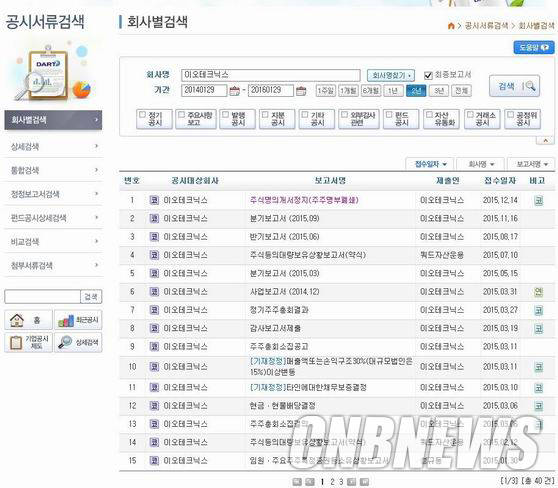Open the 도움말 help button

534,47
